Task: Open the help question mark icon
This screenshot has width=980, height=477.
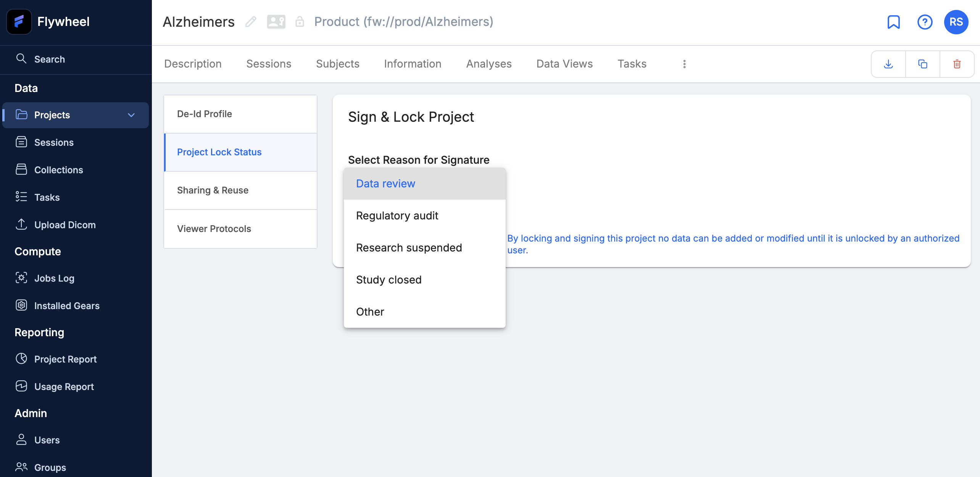Action: click(925, 22)
